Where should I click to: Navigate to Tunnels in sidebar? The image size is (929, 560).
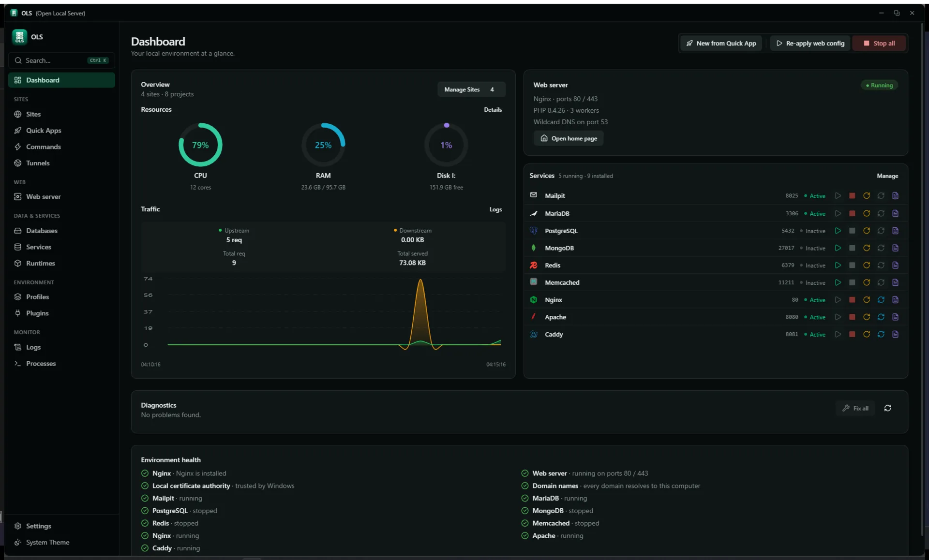[x=61, y=163]
